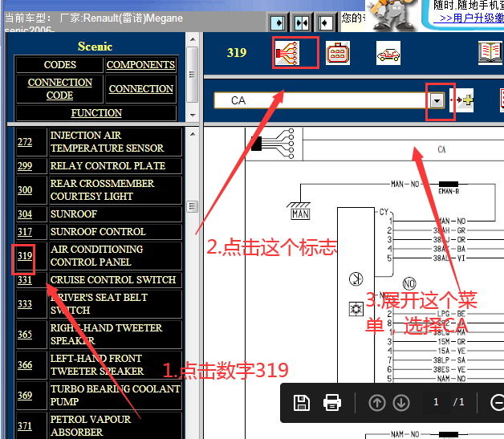Screen dimensions: 504x439
Task: Select component code 331
Action: tap(25, 280)
